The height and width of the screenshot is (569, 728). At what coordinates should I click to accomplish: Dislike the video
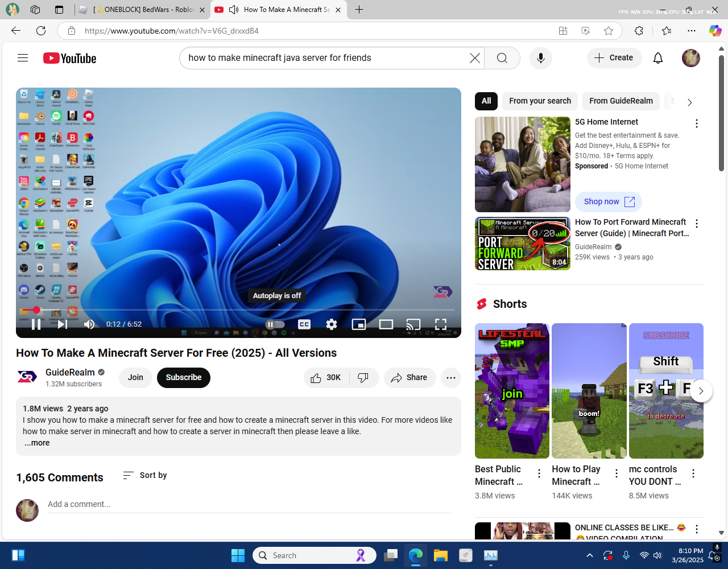click(x=363, y=378)
